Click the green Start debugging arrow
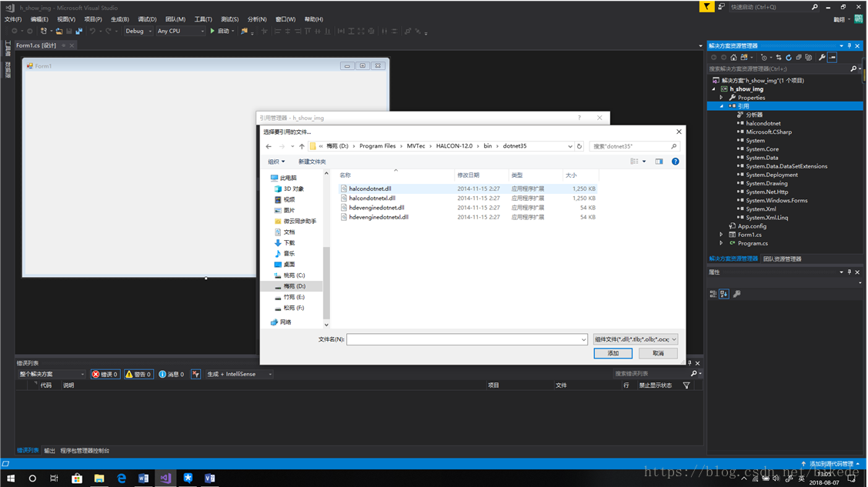 pos(212,31)
